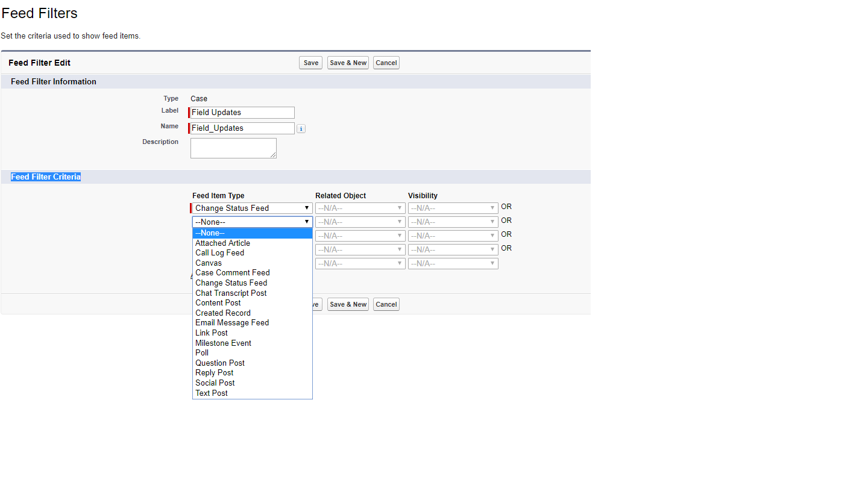Select Case Comment Feed from the open list
Viewport: 868px width, 488px height.
pos(232,272)
